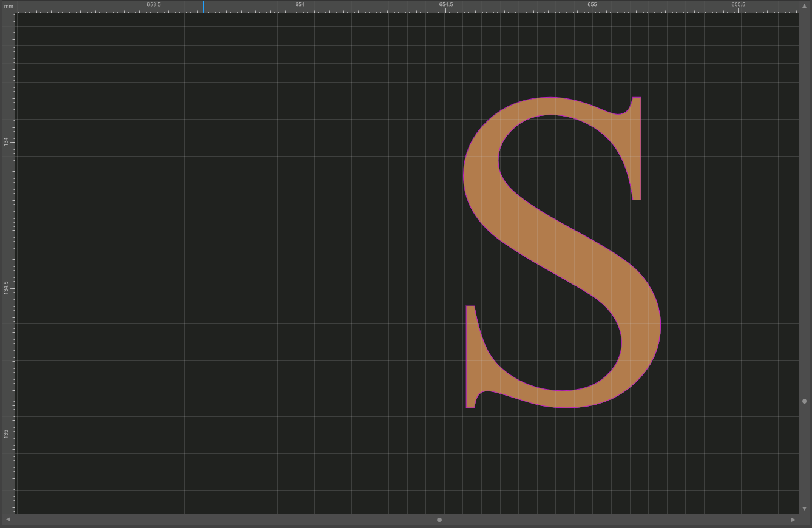This screenshot has height=528, width=812.
Task: Click the 654.5 label on the horizontal ruler
Action: [x=447, y=4]
